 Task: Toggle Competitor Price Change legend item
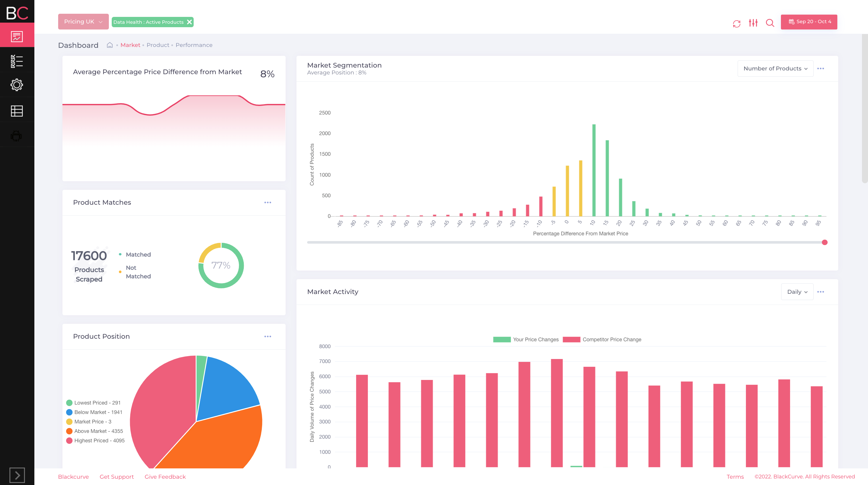[x=602, y=339]
